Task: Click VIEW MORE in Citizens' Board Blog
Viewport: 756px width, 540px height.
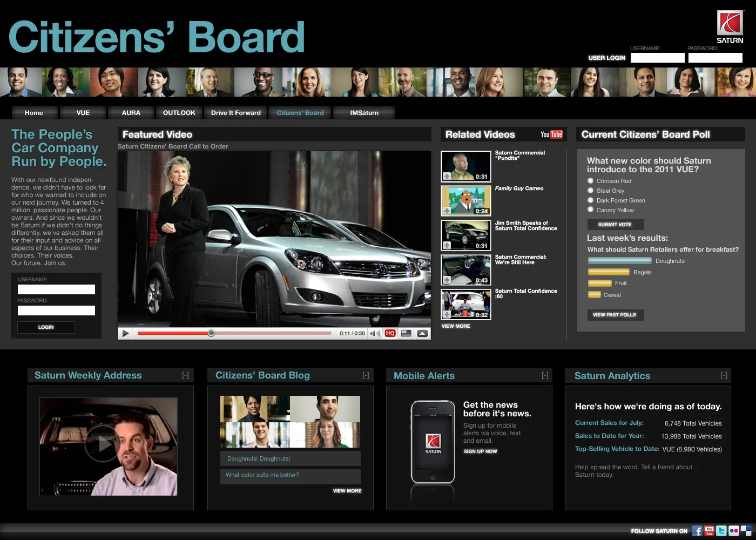Action: pos(347,491)
